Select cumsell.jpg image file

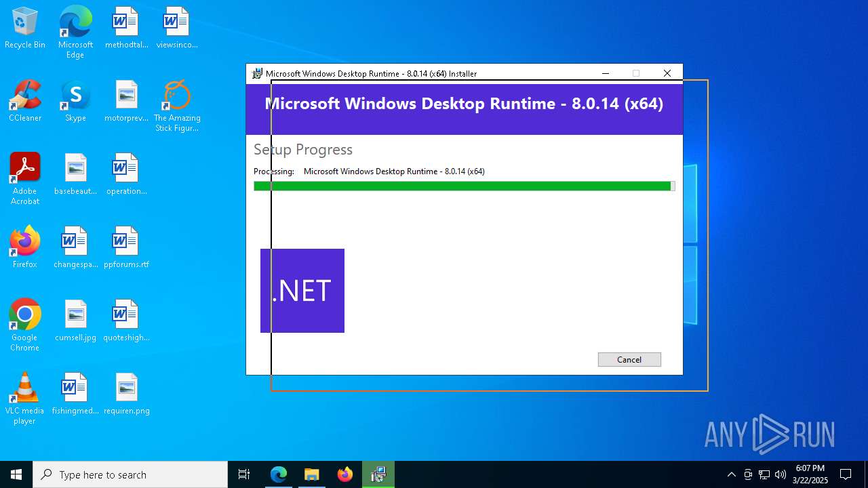(x=75, y=321)
